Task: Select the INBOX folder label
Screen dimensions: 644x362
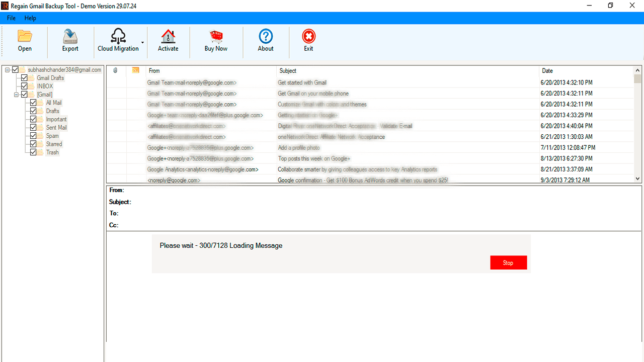Action: pos(45,86)
